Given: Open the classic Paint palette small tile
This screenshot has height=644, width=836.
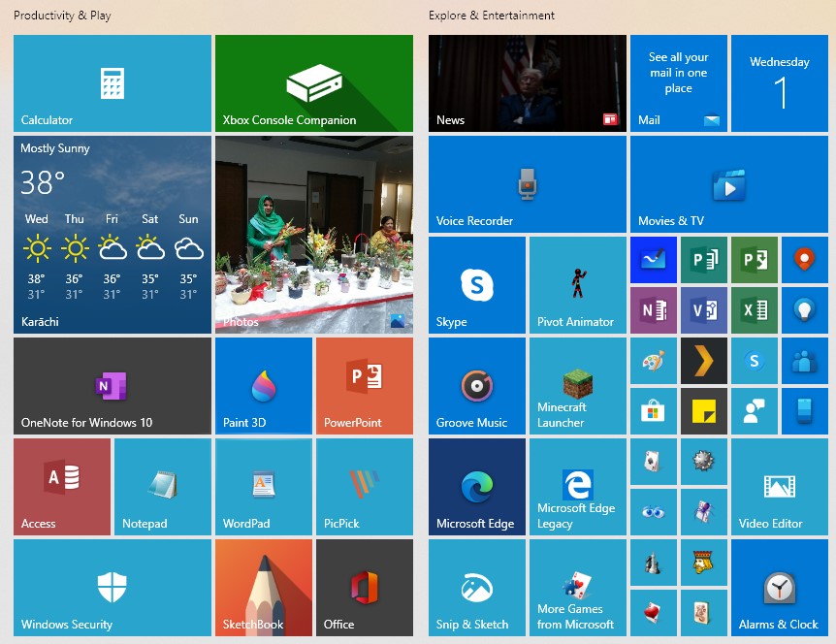Looking at the screenshot, I should (x=654, y=361).
